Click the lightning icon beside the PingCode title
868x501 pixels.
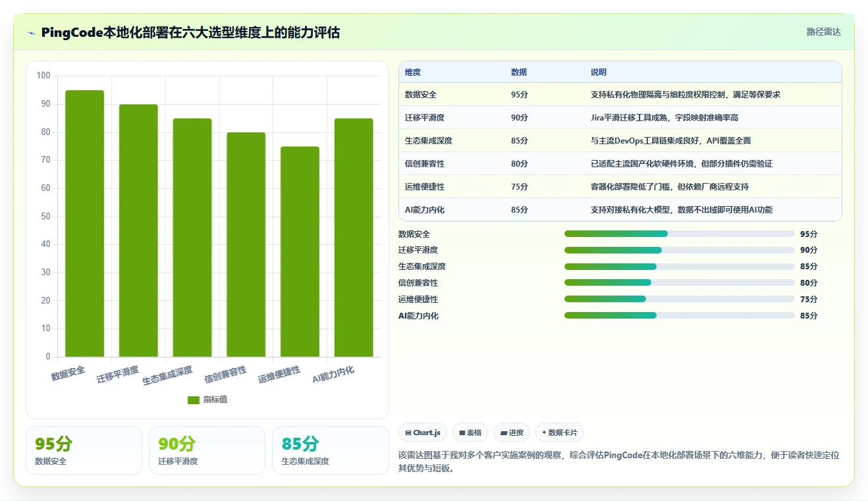point(32,33)
